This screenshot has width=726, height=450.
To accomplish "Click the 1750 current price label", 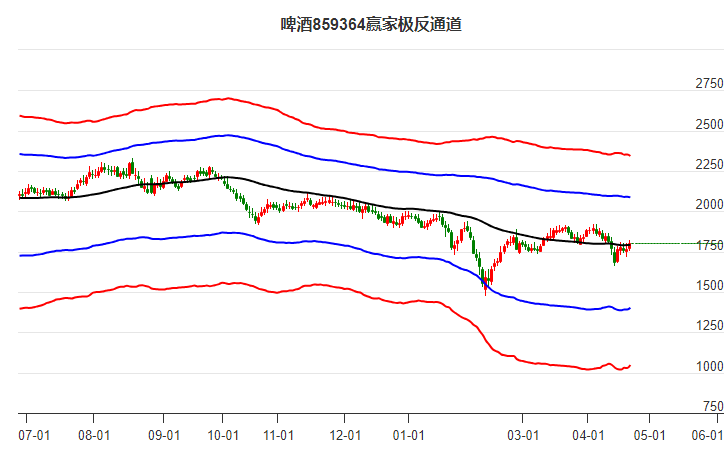I will point(709,245).
